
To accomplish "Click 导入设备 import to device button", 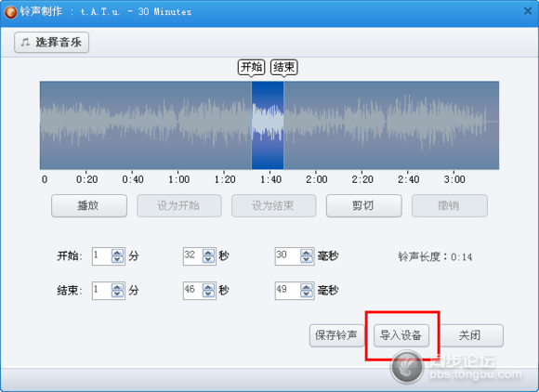I will coord(401,335).
